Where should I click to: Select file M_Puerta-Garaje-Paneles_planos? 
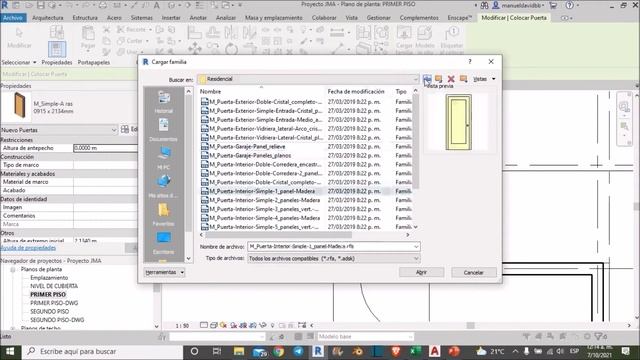250,156
